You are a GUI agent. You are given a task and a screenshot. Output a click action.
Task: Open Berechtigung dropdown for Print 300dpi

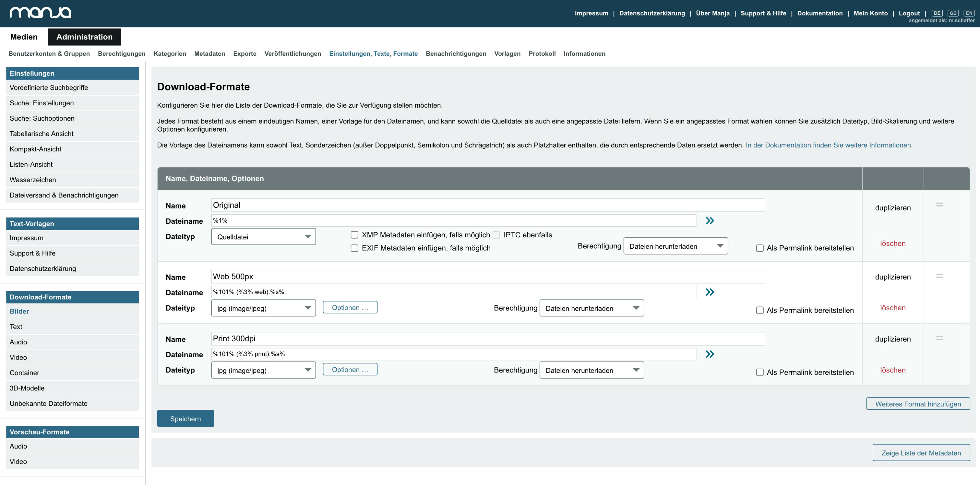tap(591, 370)
